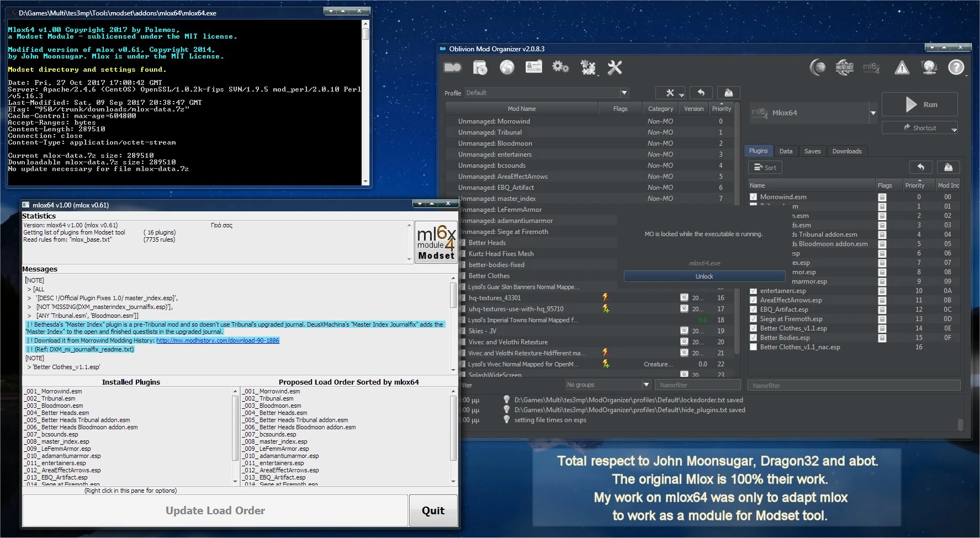Click the console window vertical scrollbar
Viewport: 980px width, 538px height.
365,102
